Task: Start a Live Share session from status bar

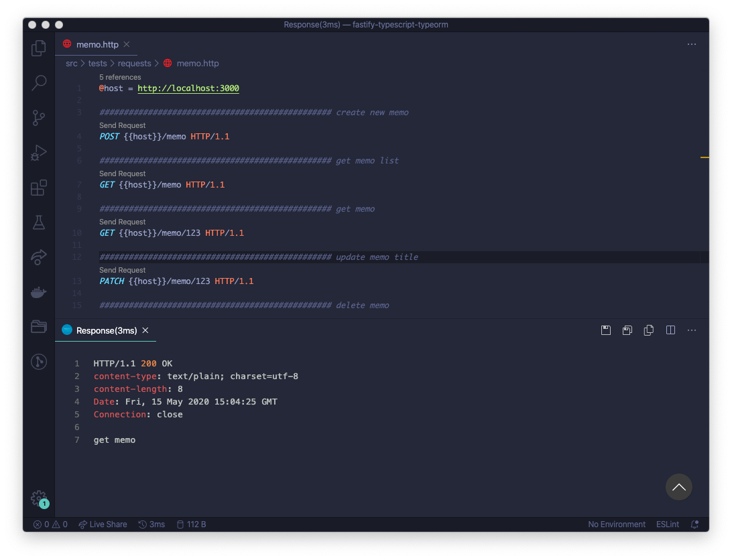Action: click(x=103, y=524)
